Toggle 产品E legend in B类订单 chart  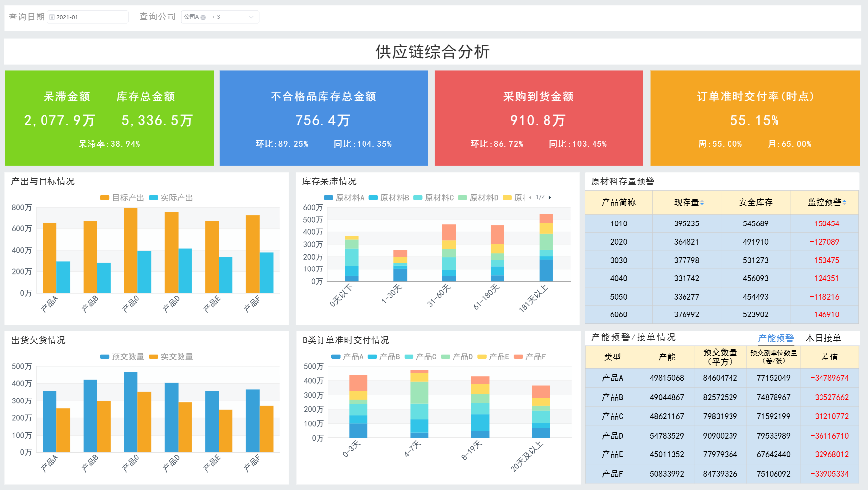pos(493,356)
